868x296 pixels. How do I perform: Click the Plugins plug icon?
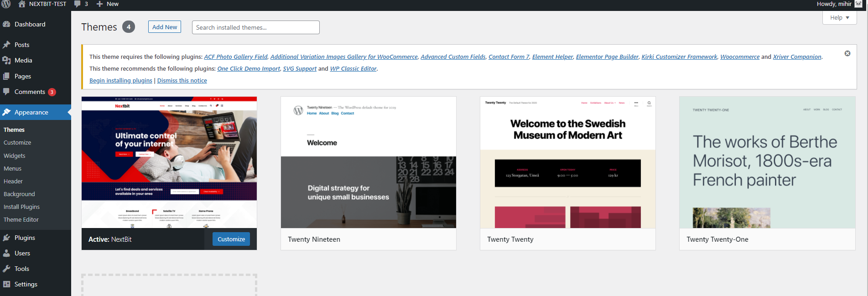tap(6, 238)
